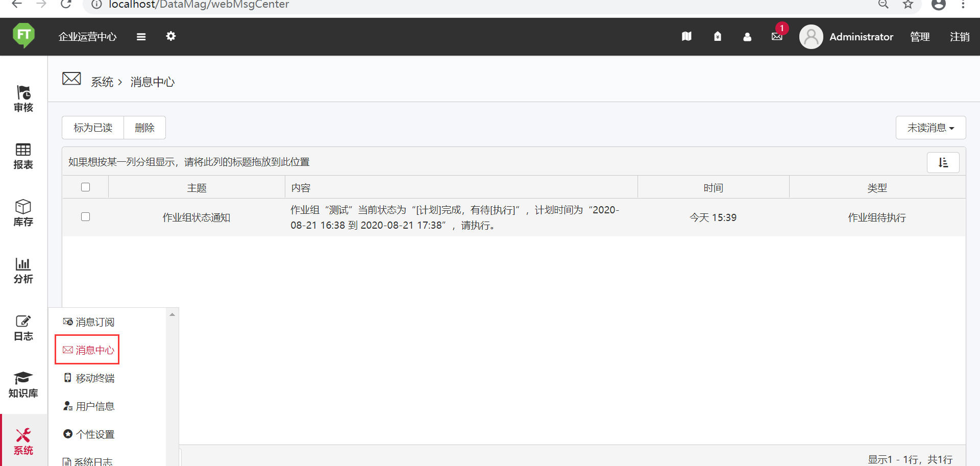Click the 标为已读 button
The width and height of the screenshot is (980, 466).
click(x=93, y=128)
